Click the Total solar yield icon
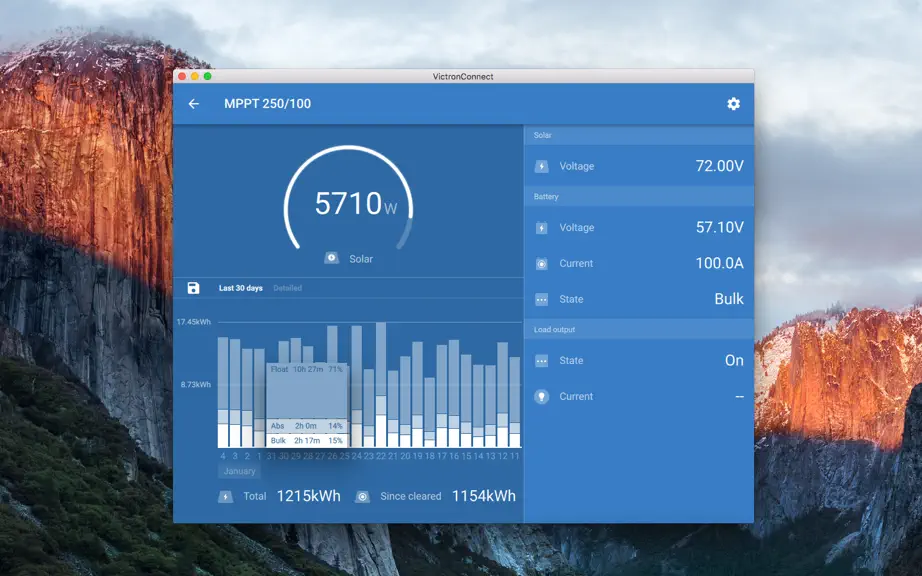This screenshot has width=922, height=576. pos(225,497)
